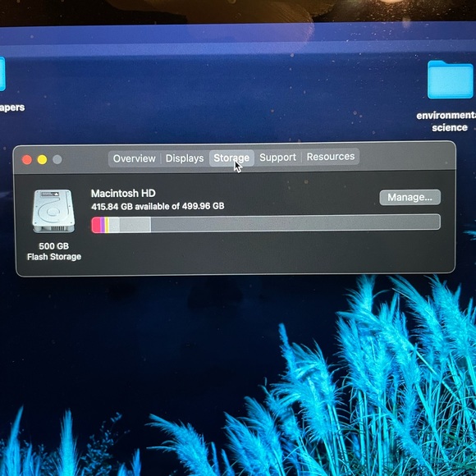Open the Resources tab
The image size is (476, 476).
[x=331, y=157]
